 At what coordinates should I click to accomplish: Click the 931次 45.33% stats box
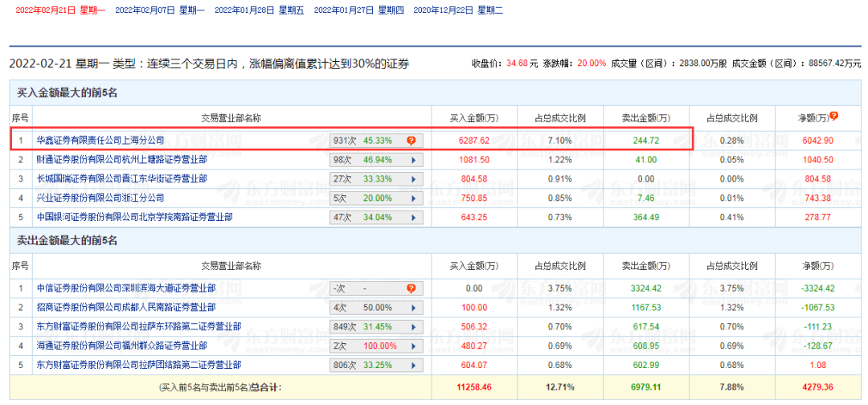click(x=376, y=141)
